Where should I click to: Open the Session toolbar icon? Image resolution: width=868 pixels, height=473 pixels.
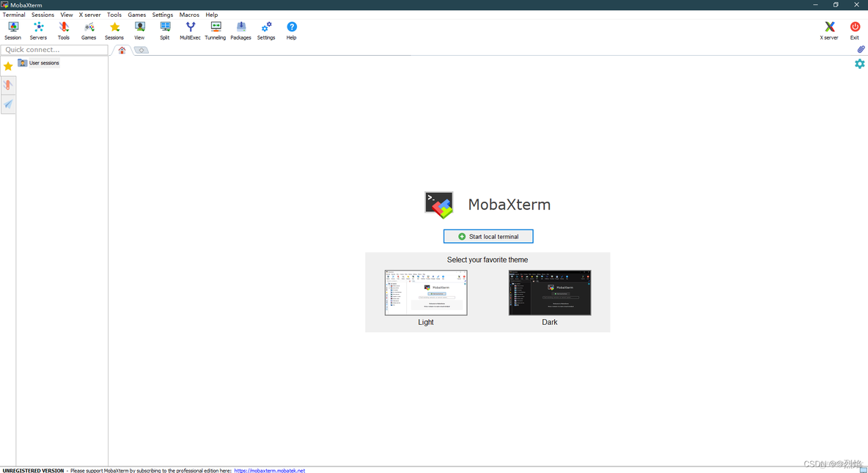click(12, 31)
